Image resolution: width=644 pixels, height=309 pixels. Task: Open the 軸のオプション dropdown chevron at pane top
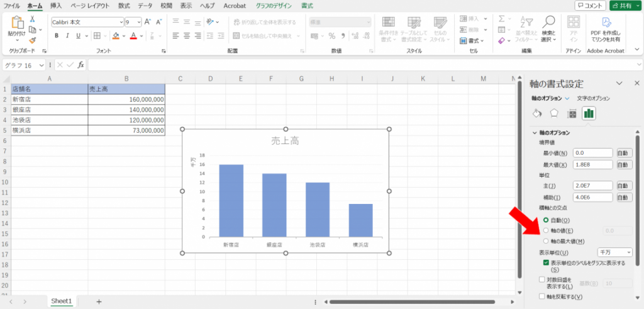pyautogui.click(x=567, y=99)
